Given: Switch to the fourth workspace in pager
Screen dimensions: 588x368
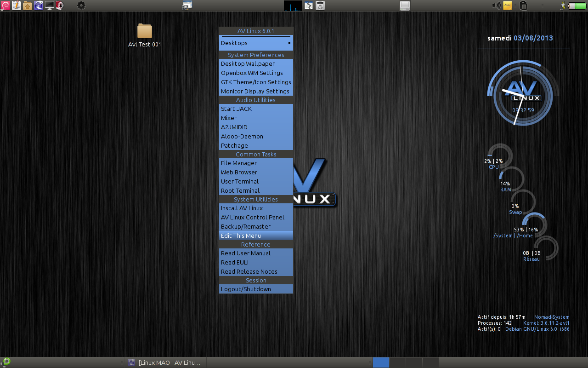Looking at the screenshot, I should coord(430,362).
